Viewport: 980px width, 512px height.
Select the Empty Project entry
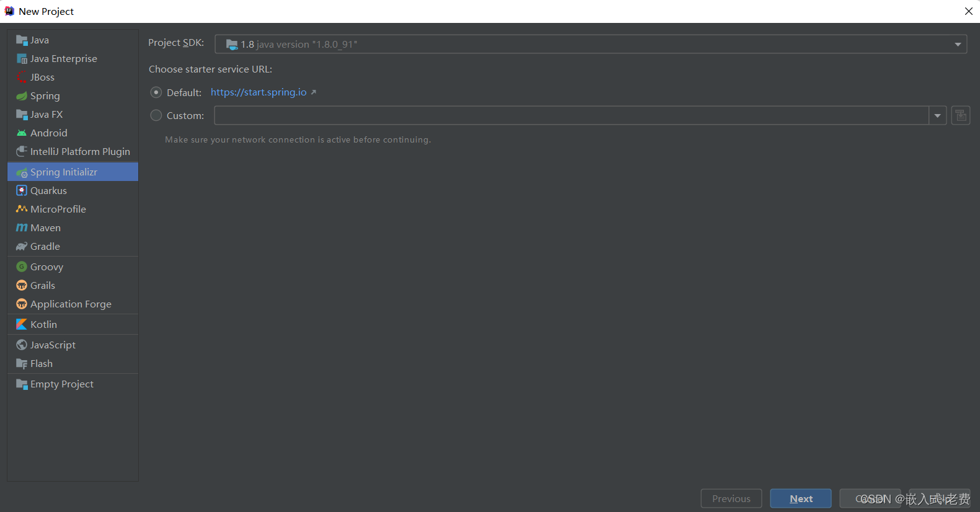click(73, 384)
